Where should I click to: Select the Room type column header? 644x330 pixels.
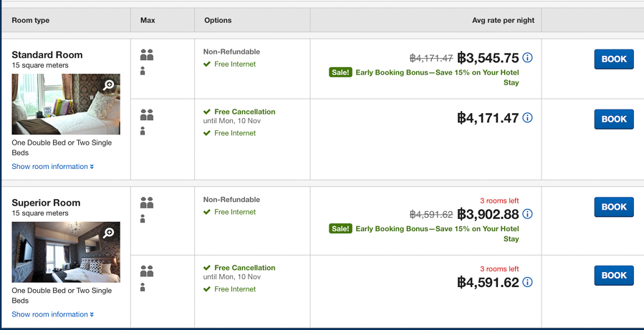[30, 20]
